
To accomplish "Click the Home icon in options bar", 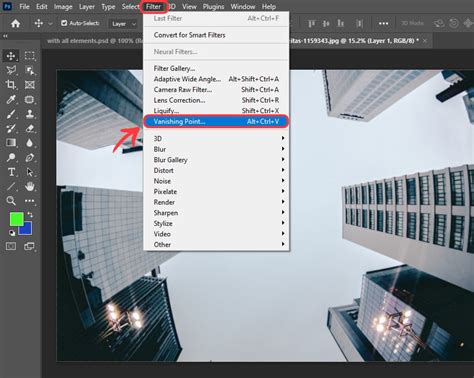I will click(15, 23).
